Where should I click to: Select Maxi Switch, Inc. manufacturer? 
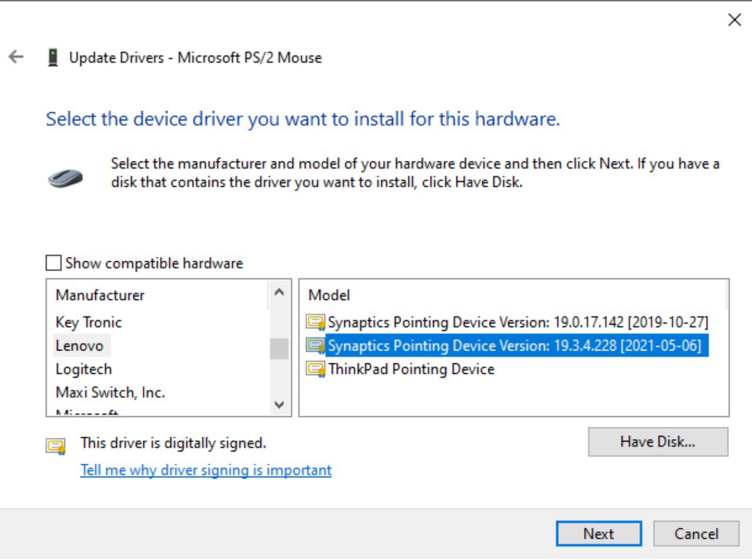(x=110, y=393)
